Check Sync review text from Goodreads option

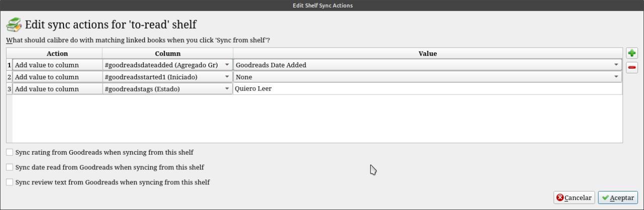10,182
